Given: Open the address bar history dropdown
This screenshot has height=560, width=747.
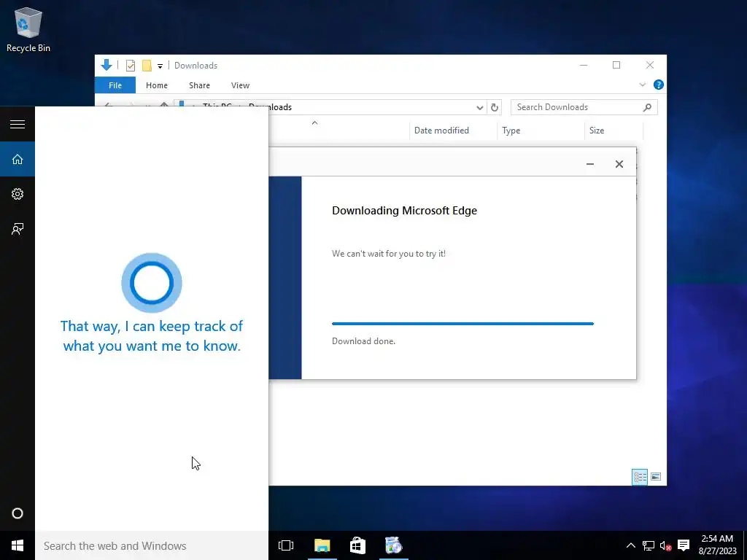Looking at the screenshot, I should (x=480, y=108).
